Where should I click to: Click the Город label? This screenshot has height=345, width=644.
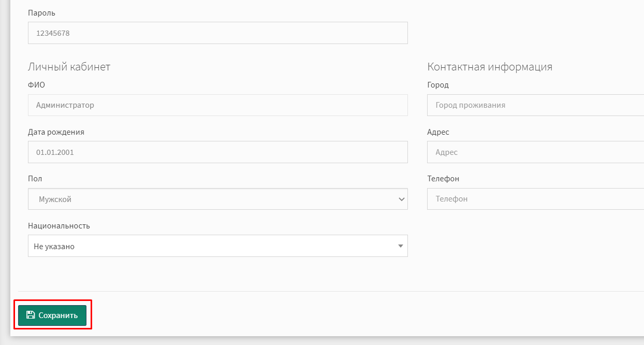(438, 85)
